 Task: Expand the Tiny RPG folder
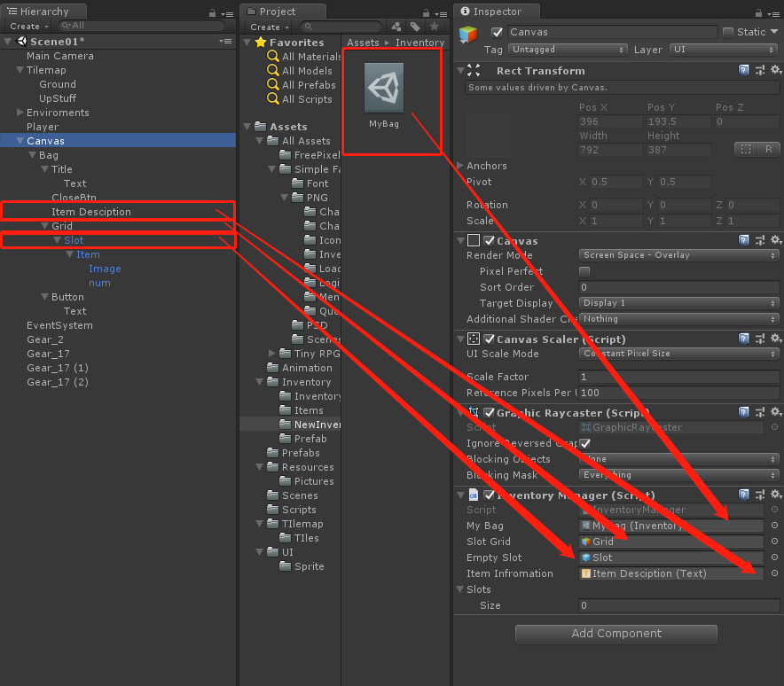coord(272,354)
